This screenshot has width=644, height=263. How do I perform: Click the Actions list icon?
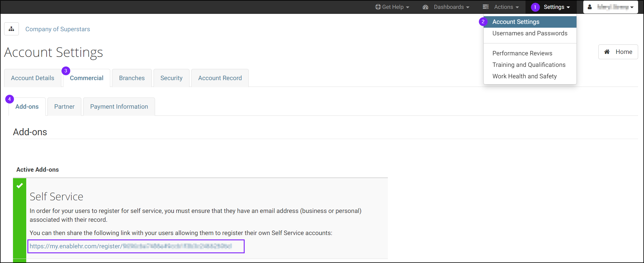tap(486, 7)
